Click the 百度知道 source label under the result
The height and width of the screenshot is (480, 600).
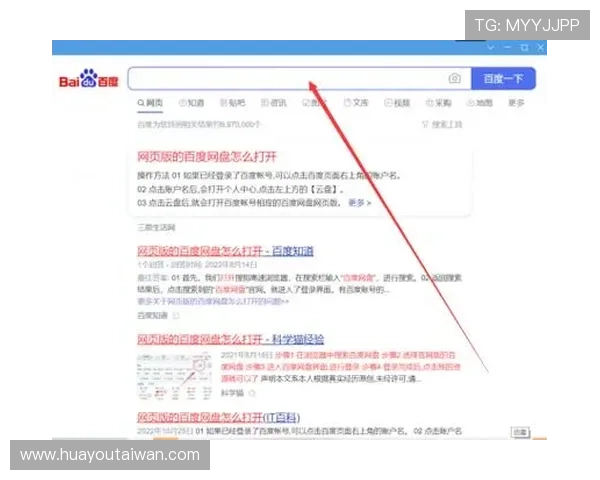[x=152, y=315]
